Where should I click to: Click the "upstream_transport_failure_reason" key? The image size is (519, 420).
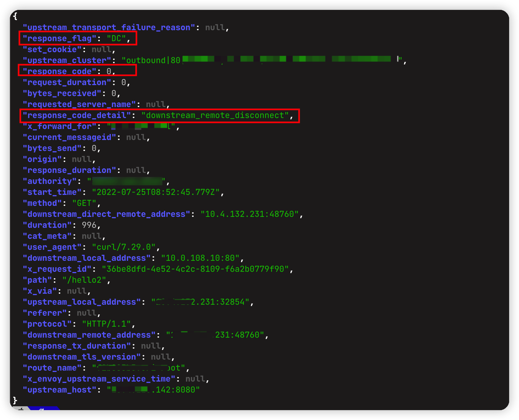point(109,27)
